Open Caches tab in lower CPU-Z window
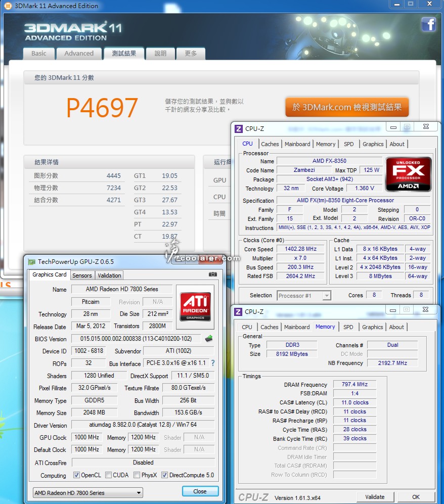This screenshot has width=444, height=504. (x=270, y=327)
